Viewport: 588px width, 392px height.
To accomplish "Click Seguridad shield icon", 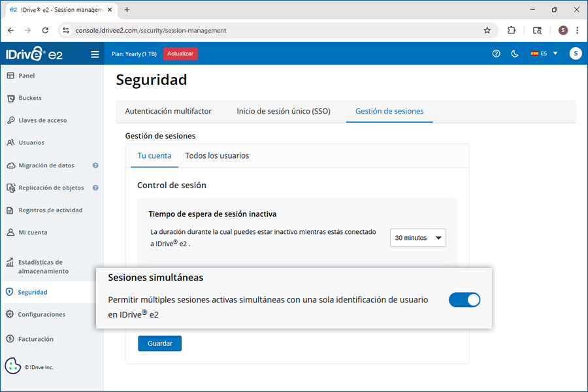I will (x=10, y=292).
